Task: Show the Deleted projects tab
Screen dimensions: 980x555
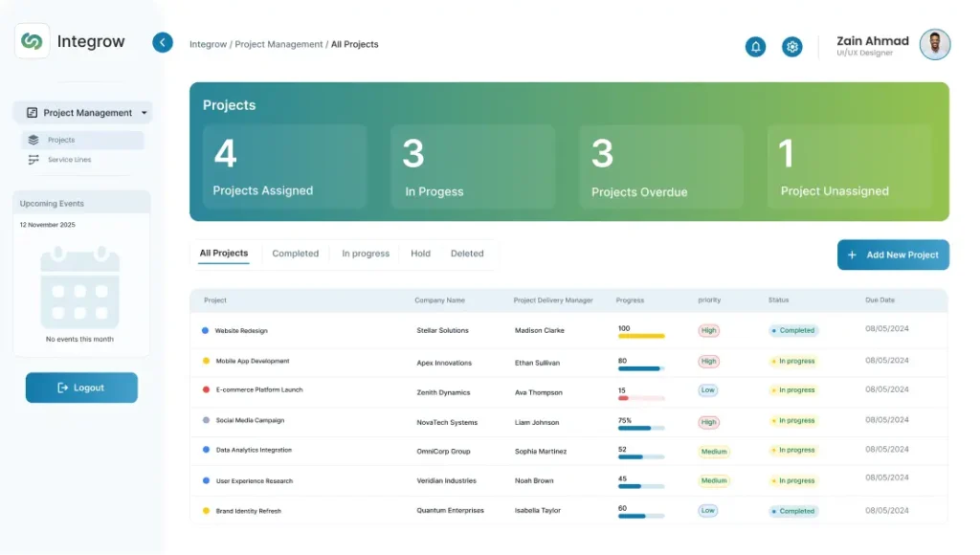Action: pyautogui.click(x=467, y=254)
